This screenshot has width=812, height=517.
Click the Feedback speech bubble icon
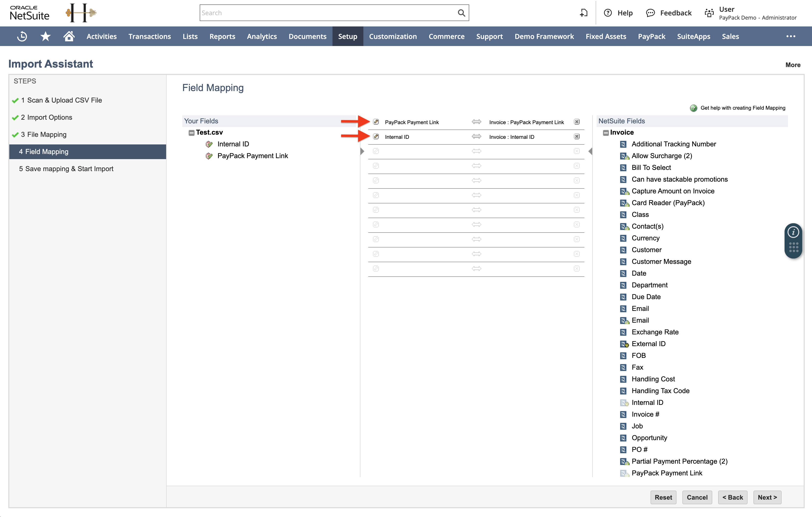click(650, 13)
